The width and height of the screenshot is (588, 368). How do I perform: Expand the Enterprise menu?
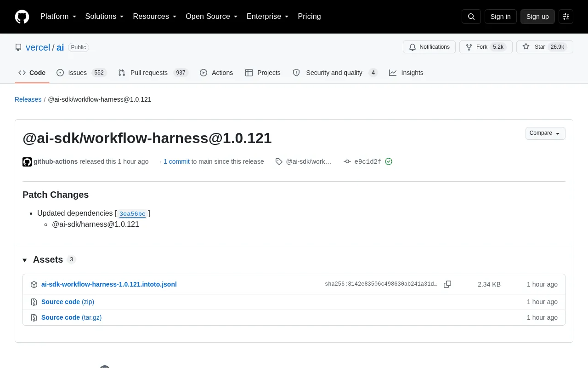click(268, 17)
